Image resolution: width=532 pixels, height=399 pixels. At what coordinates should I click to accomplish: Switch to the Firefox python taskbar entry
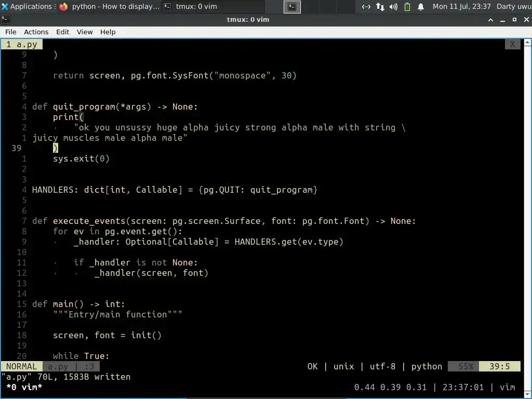point(109,6)
